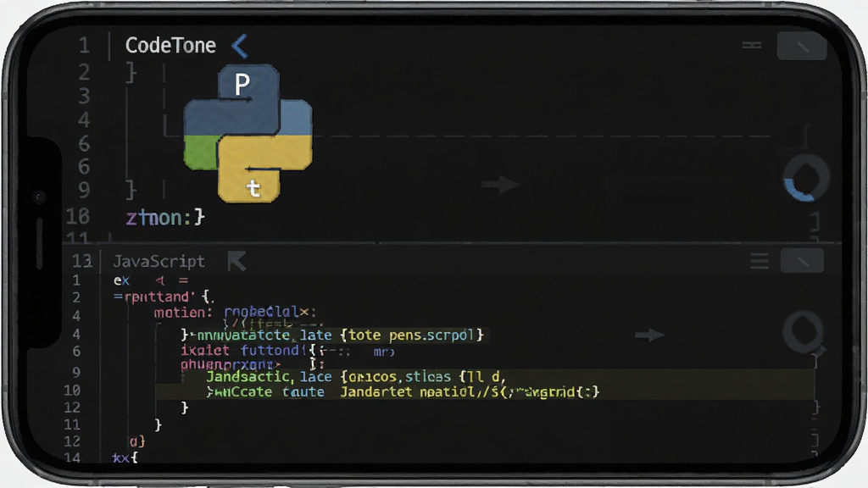Viewport: 868px width, 488px height.
Task: Open the hamburger menu in the JavaScript header
Action: 759,261
